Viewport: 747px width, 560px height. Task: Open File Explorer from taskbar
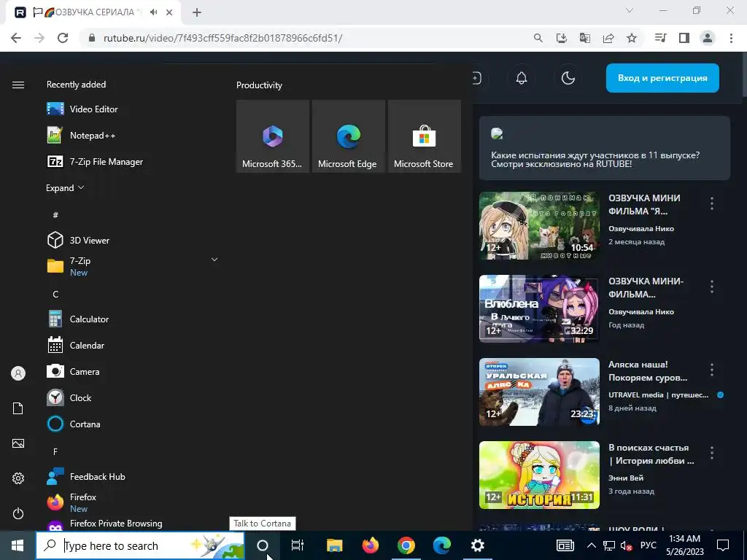[x=334, y=545]
